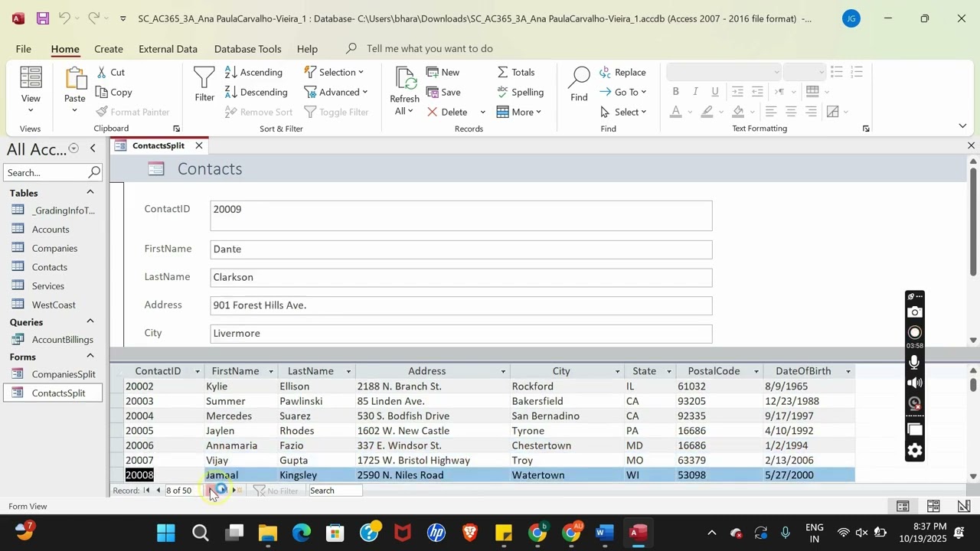Collapse the Queries group in navigation pane
Viewport: 980px width, 551px height.
pyautogui.click(x=90, y=321)
